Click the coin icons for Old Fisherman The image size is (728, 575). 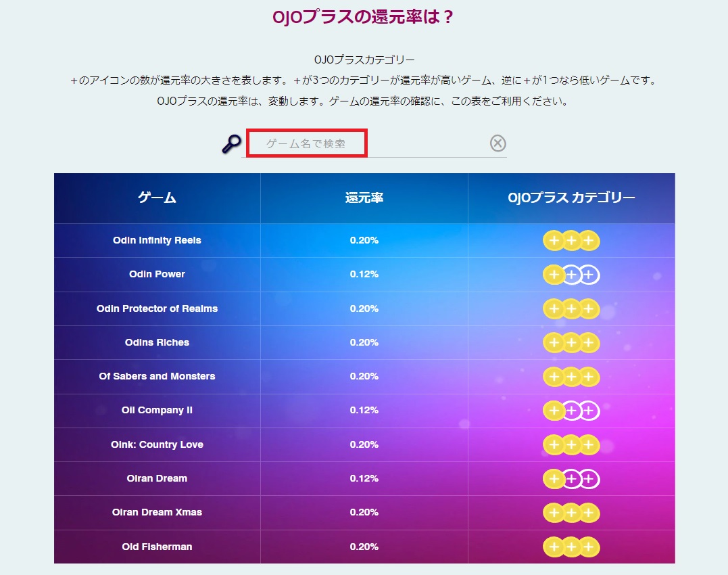coord(571,547)
